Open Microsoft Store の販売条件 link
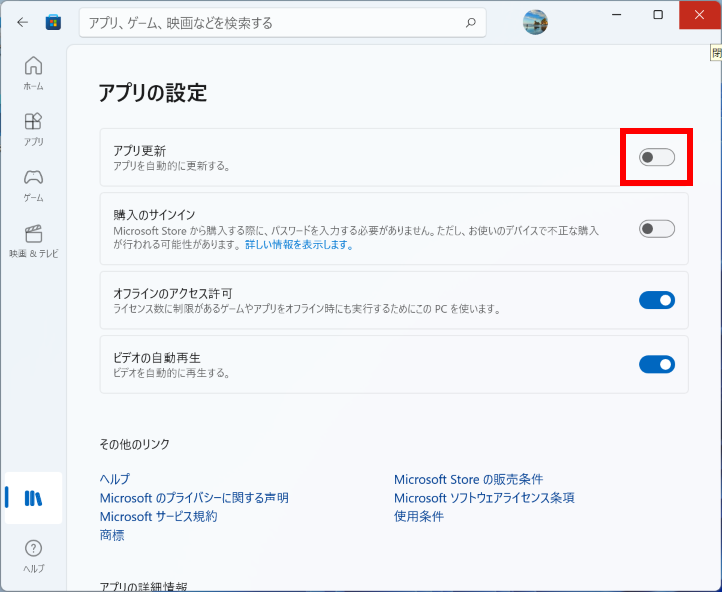The width and height of the screenshot is (722, 592). click(x=468, y=479)
